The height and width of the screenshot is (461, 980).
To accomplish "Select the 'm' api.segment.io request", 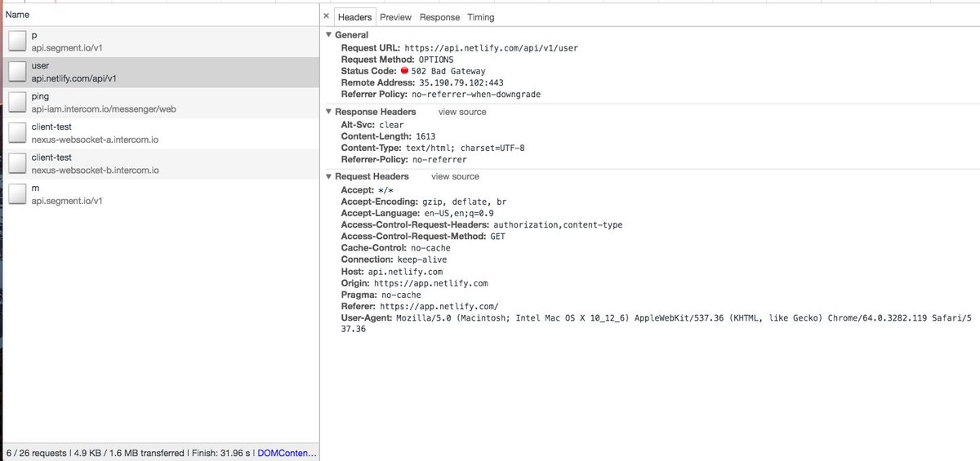I will tap(159, 193).
